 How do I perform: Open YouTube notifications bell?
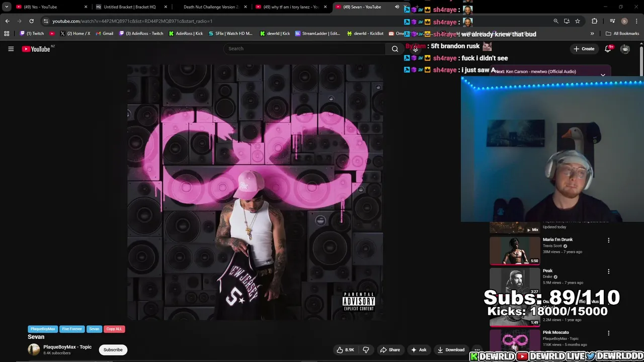click(x=608, y=49)
